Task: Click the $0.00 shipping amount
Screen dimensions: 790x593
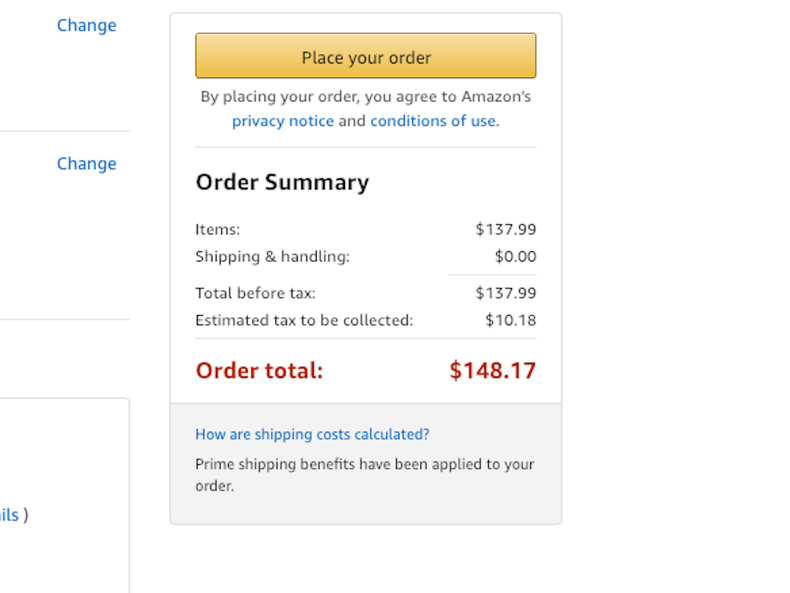Action: pyautogui.click(x=515, y=256)
